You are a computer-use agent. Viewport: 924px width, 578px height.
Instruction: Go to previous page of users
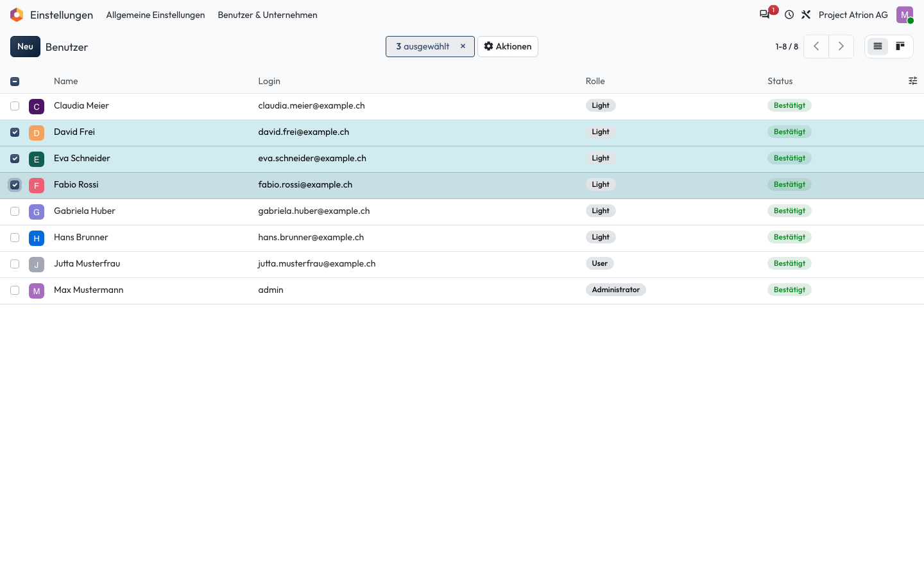pyautogui.click(x=816, y=46)
